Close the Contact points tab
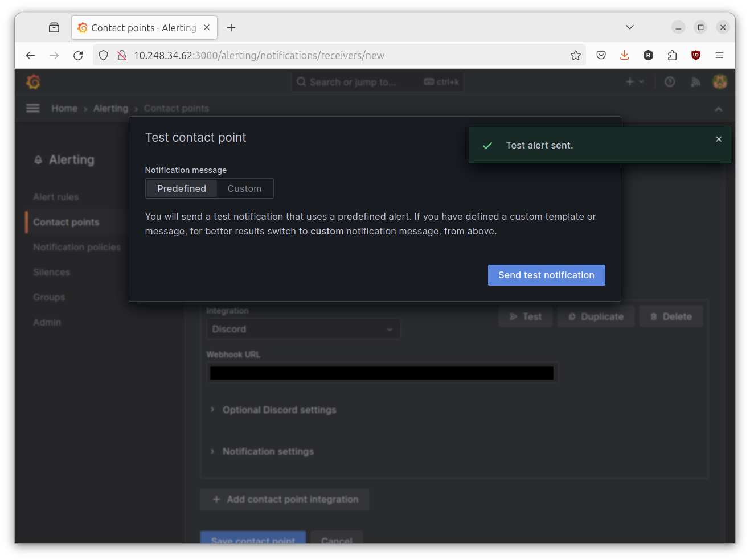 [x=207, y=27]
